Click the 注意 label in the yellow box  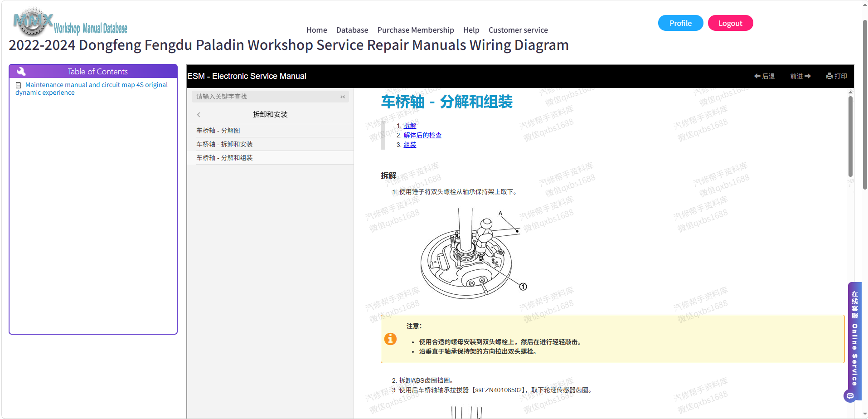(x=414, y=326)
